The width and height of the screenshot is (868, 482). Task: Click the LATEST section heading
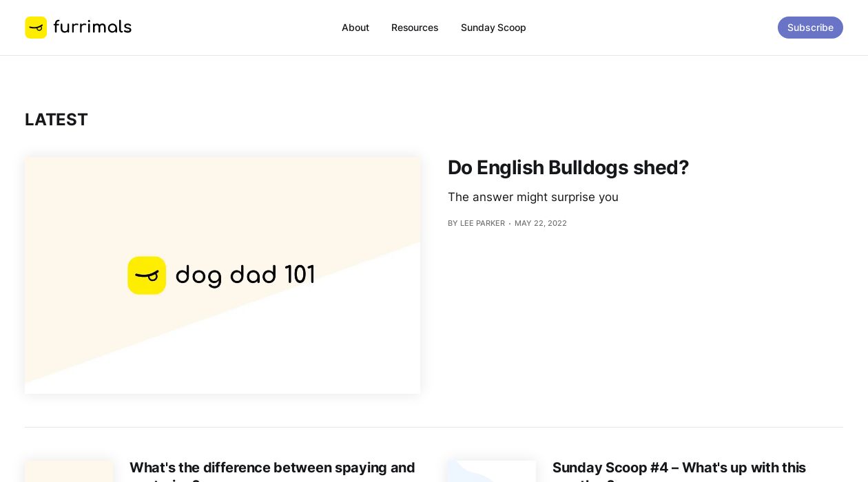[56, 119]
